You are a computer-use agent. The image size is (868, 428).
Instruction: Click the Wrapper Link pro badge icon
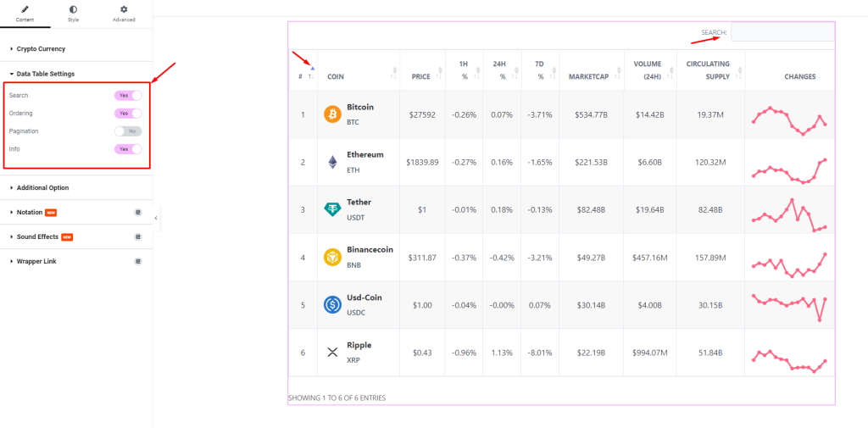[138, 261]
